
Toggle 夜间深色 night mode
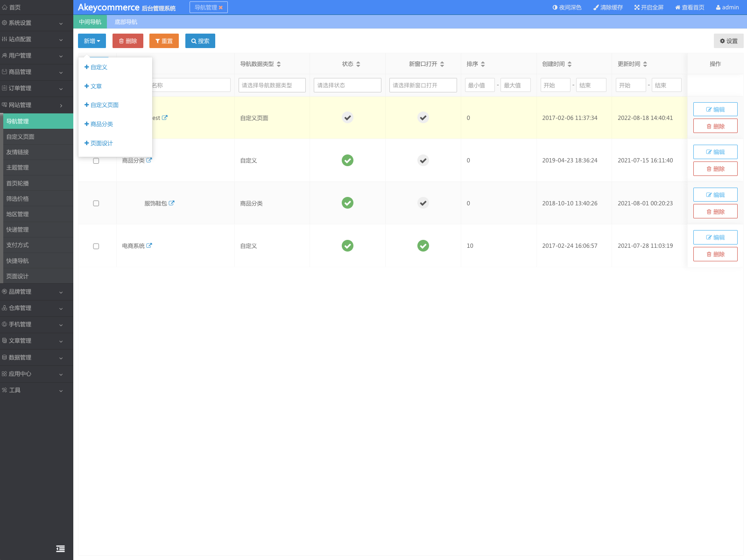(x=567, y=7)
